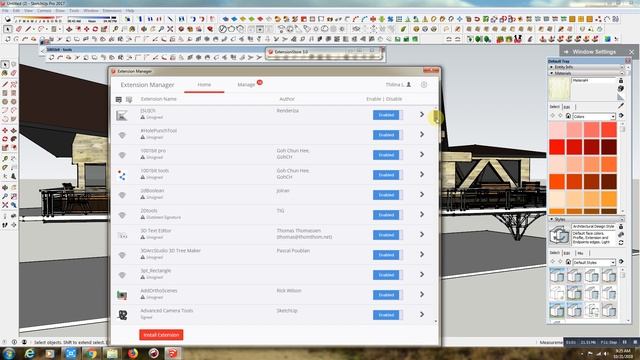This screenshot has height=360, width=640.
Task: Open Firefox from the taskbar
Action: (133, 353)
